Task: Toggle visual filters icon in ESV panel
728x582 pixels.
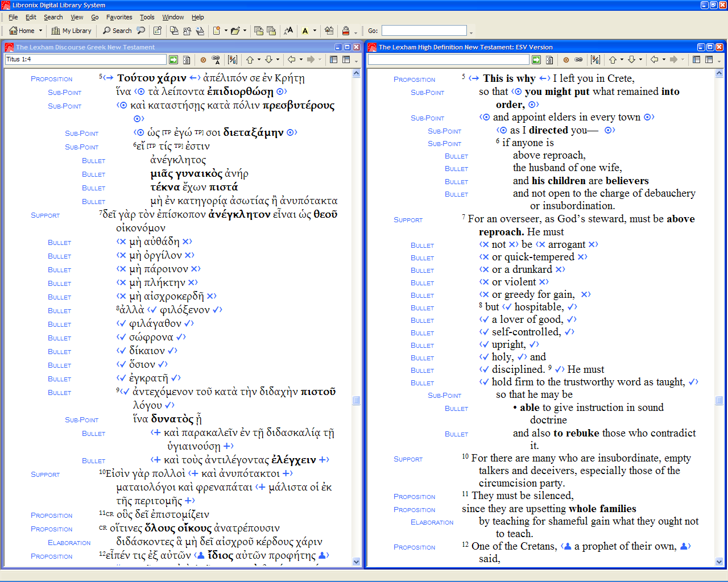Action: tap(595, 59)
